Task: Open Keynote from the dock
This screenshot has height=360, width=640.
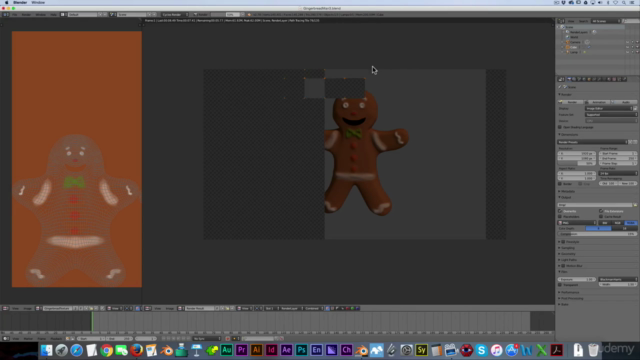Action: coord(196,350)
